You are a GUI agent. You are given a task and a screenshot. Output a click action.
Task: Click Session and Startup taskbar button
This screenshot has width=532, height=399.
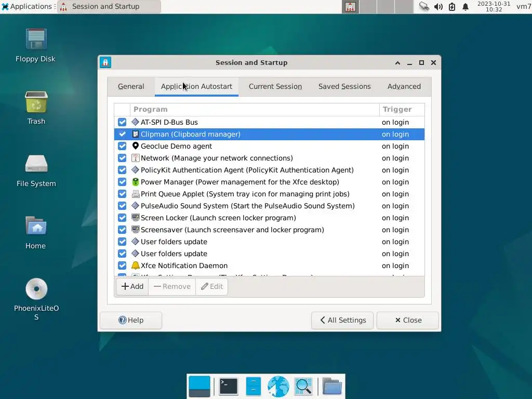coord(109,6)
